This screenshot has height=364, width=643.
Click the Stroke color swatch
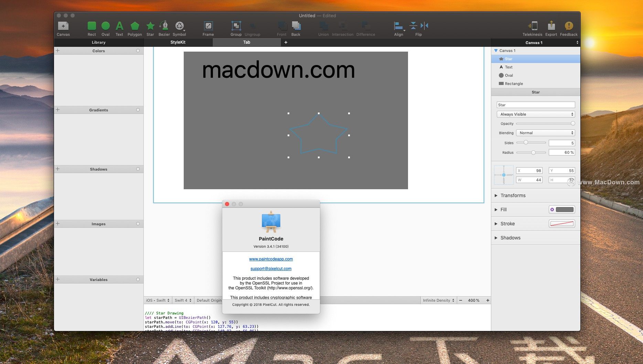click(562, 224)
